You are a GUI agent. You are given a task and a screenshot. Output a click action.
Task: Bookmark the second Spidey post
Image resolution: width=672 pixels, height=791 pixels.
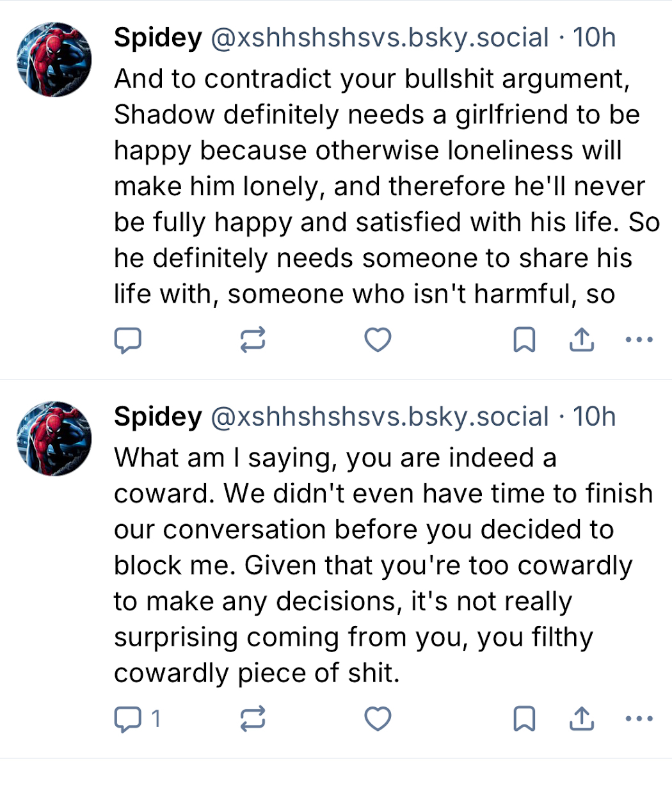524,719
